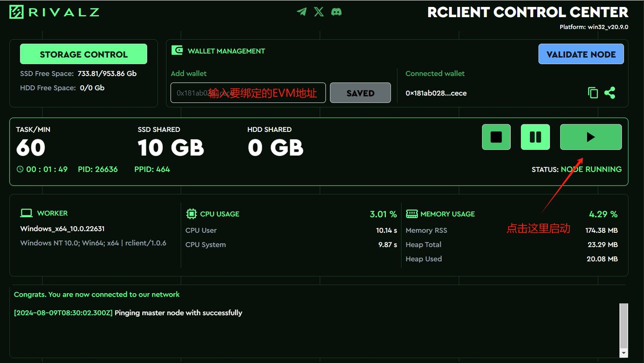Click the uptime clock icon
Viewport: 644px width, 363px height.
(x=20, y=169)
